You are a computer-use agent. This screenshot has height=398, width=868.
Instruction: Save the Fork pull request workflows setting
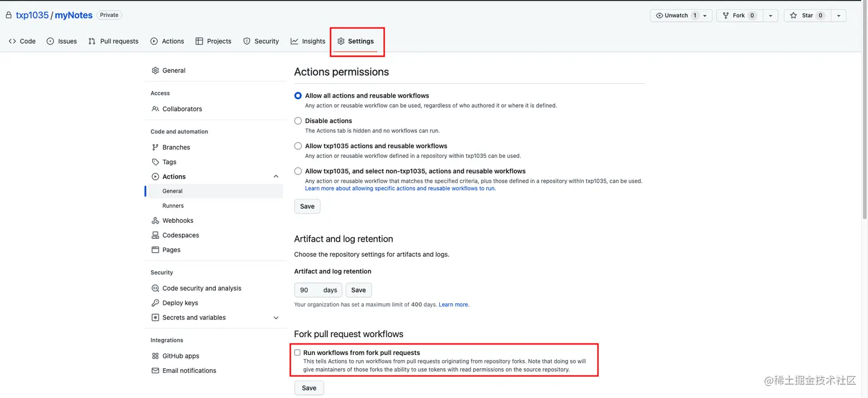coord(309,388)
